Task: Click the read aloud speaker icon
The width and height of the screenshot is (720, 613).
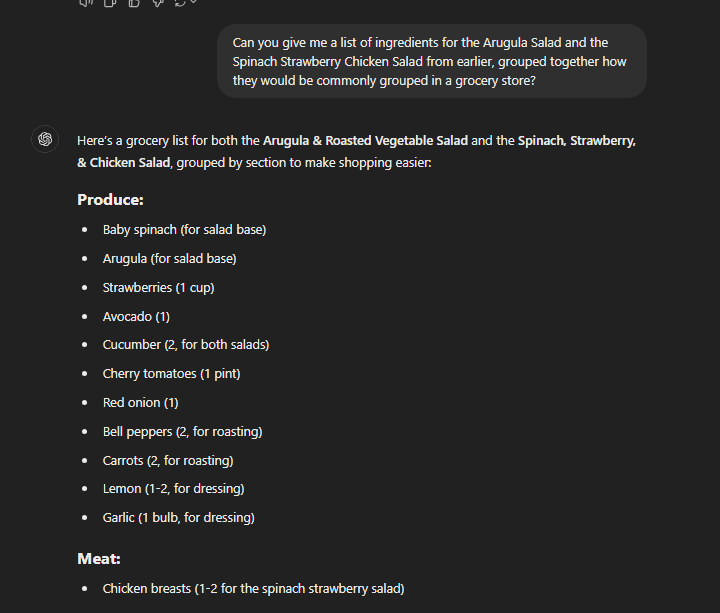Action: pos(85,2)
